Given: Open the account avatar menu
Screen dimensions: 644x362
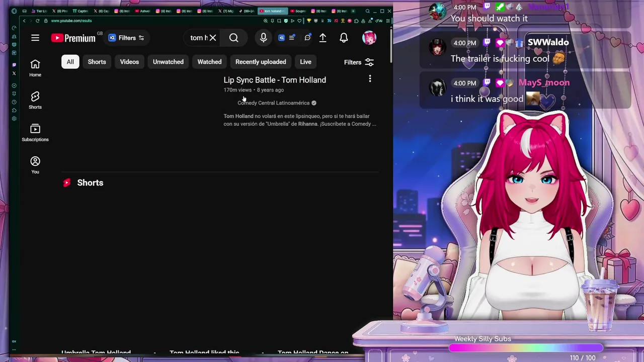Looking at the screenshot, I should (369, 38).
